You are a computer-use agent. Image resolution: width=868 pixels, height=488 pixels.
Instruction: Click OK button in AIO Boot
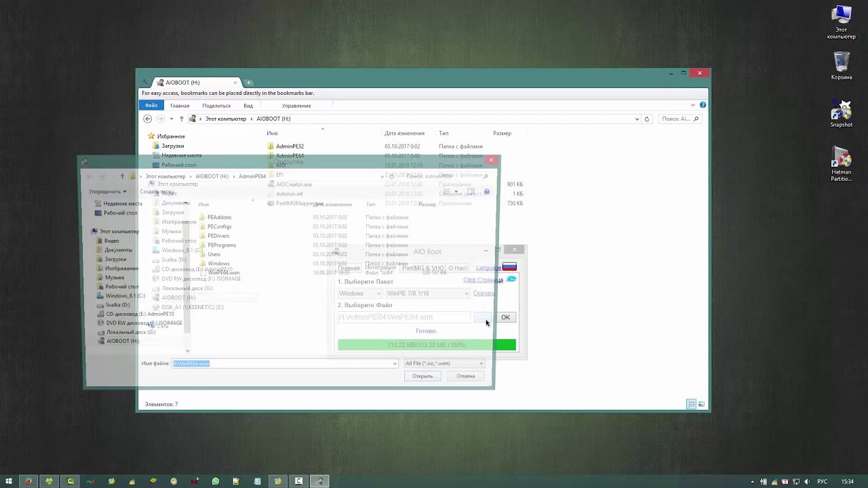tap(506, 317)
